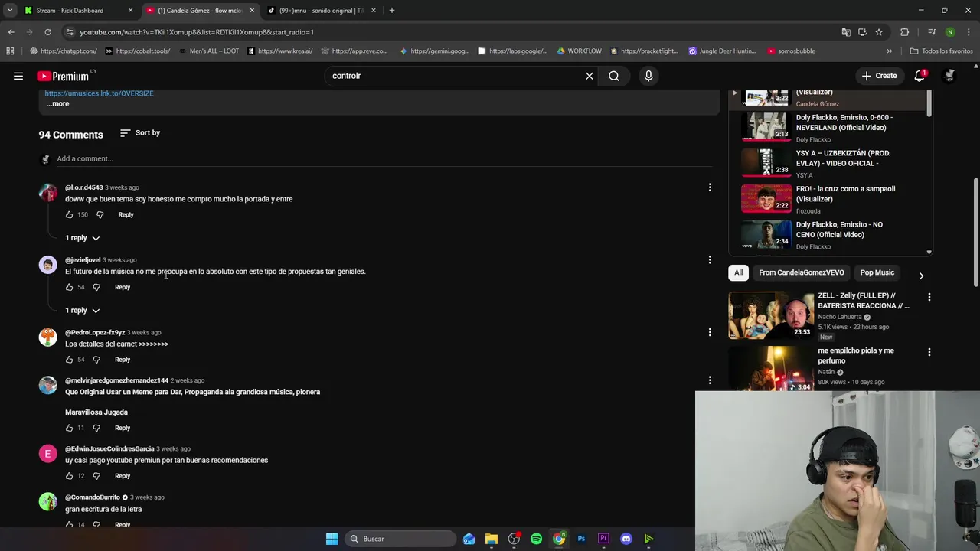Open Spotify from taskbar

pos(536,539)
